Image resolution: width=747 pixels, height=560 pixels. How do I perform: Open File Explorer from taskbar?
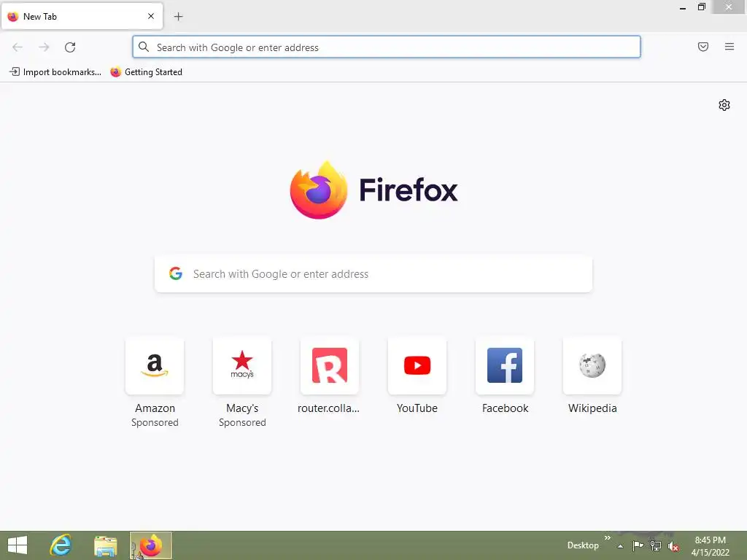pyautogui.click(x=105, y=545)
